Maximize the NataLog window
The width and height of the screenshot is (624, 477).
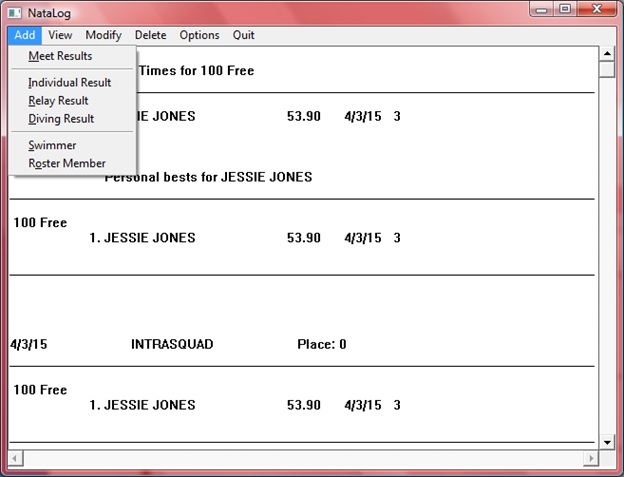(565, 9)
